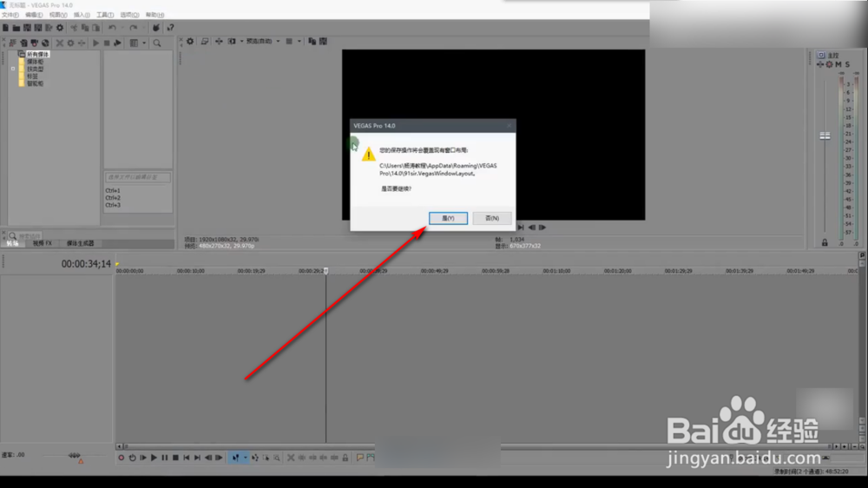The height and width of the screenshot is (488, 868).
Task: Start preview play in project media toolbar
Action: point(95,43)
